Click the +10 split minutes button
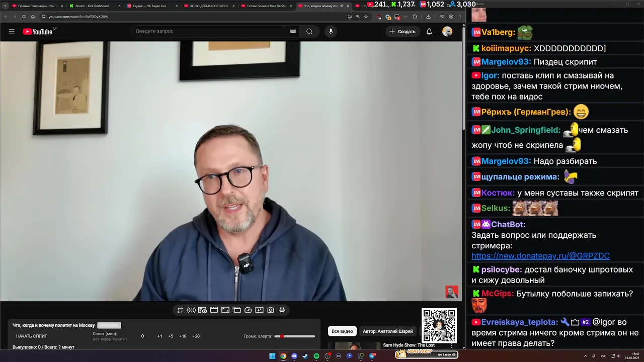Screen dimensions: 644x362 pos(183,336)
